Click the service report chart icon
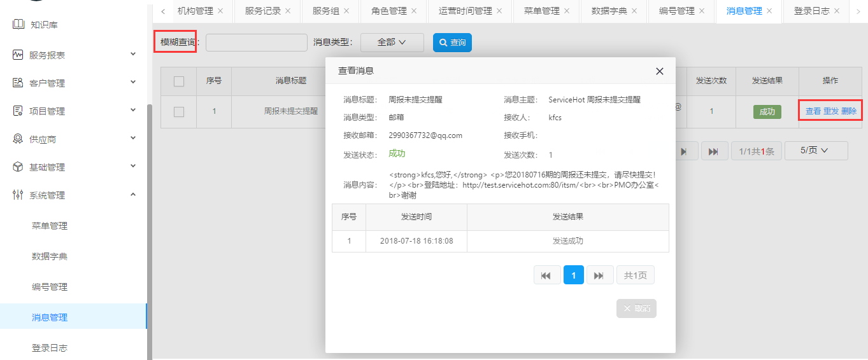Viewport: 868px width, 360px height. pyautogui.click(x=18, y=55)
